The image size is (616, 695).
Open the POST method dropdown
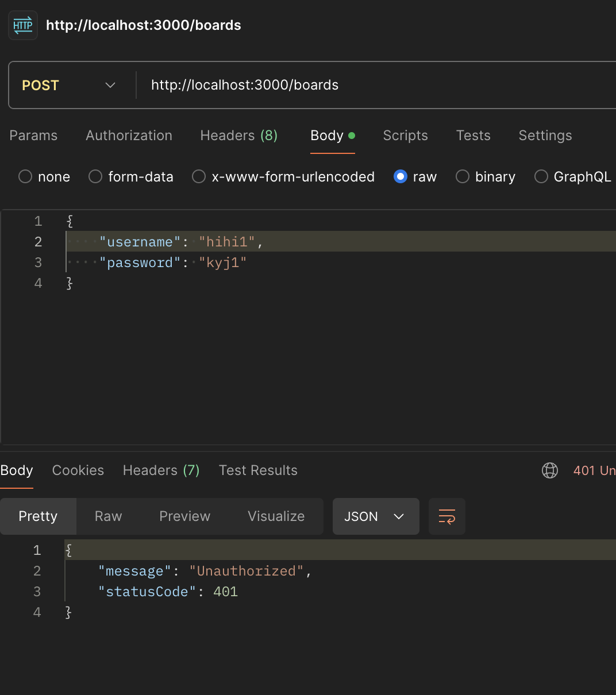tap(69, 85)
